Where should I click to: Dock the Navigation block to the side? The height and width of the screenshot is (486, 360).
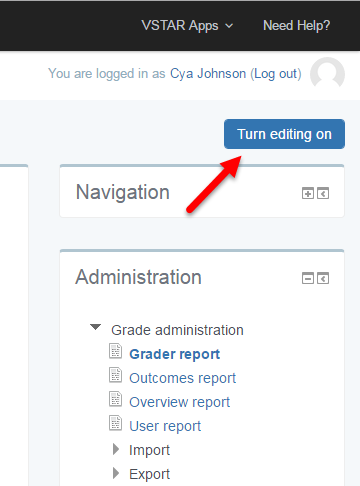click(x=323, y=193)
